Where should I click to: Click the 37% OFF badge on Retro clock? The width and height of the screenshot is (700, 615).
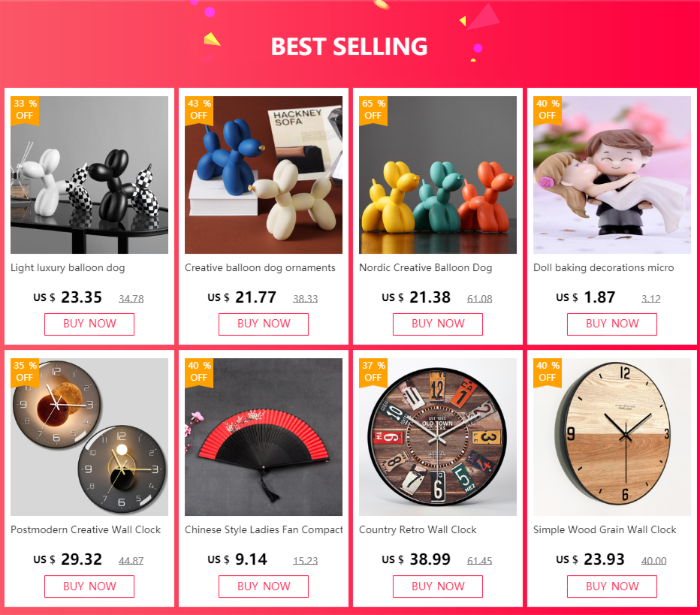(x=373, y=372)
